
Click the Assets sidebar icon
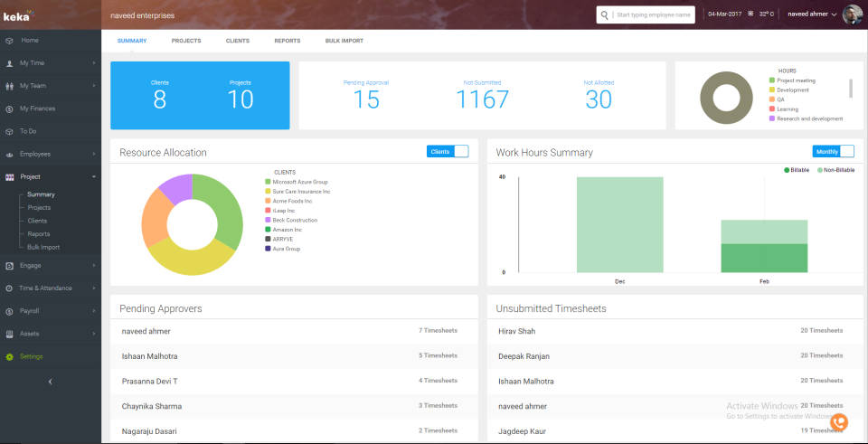click(9, 334)
